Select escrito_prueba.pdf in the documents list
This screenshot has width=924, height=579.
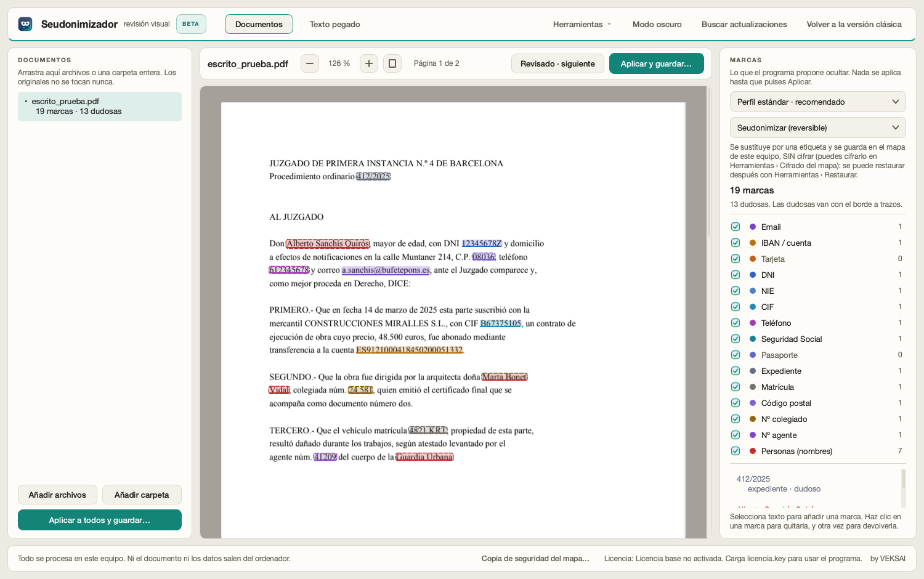(x=100, y=106)
